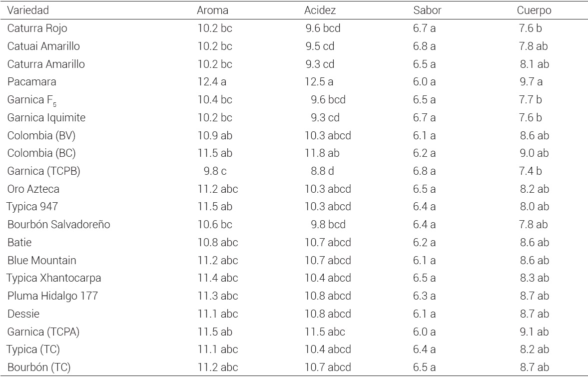Screen dimensions: 588x377
Task: Click the Variedad column header
Action: pyautogui.click(x=28, y=10)
